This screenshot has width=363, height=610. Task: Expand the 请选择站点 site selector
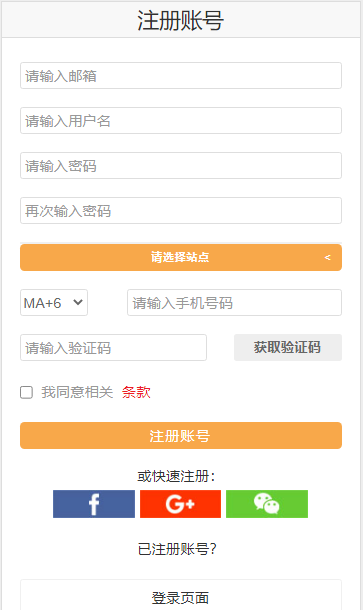coord(181,257)
